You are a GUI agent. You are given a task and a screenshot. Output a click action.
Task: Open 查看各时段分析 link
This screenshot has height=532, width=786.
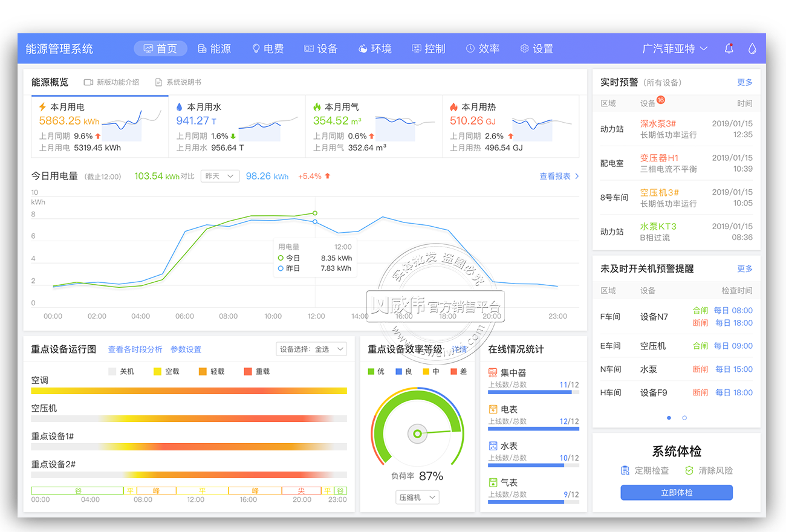[x=135, y=349]
